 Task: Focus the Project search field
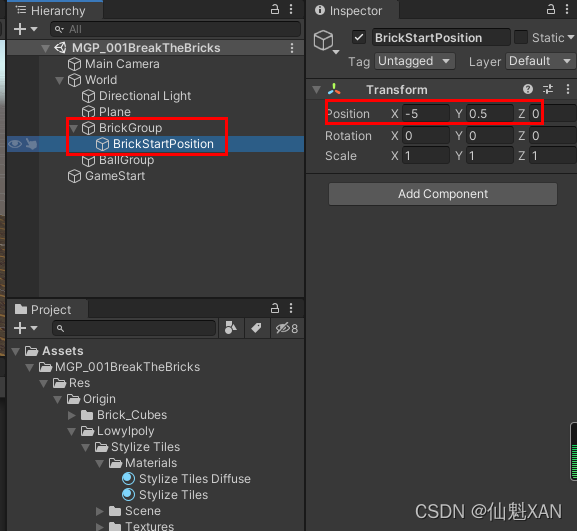pyautogui.click(x=134, y=328)
